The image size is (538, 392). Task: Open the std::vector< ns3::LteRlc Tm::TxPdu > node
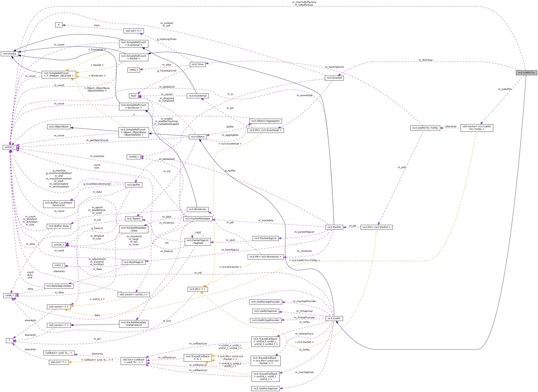pos(477,128)
